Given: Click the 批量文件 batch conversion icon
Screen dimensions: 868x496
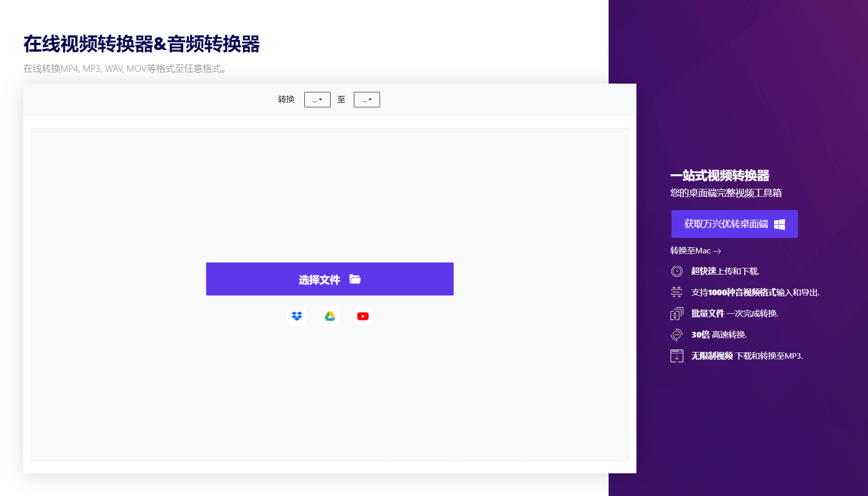Looking at the screenshot, I should click(x=676, y=313).
